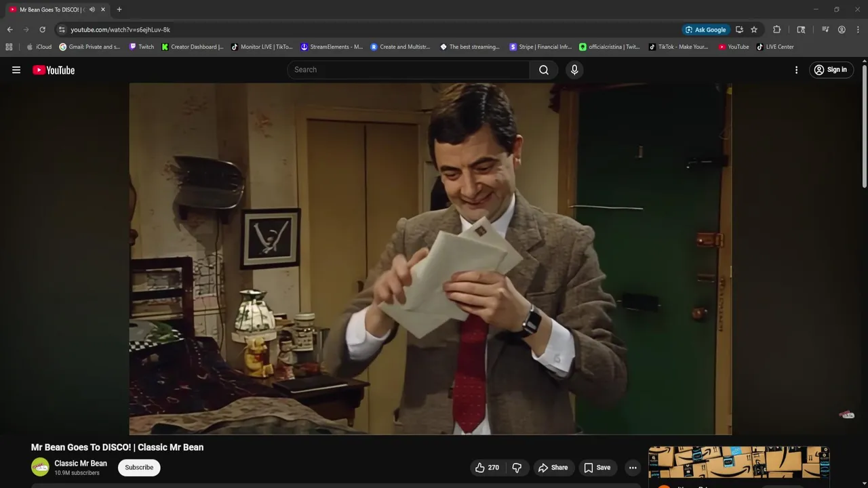This screenshot has width=868, height=488.
Task: Click the Sign in button
Action: coord(830,70)
